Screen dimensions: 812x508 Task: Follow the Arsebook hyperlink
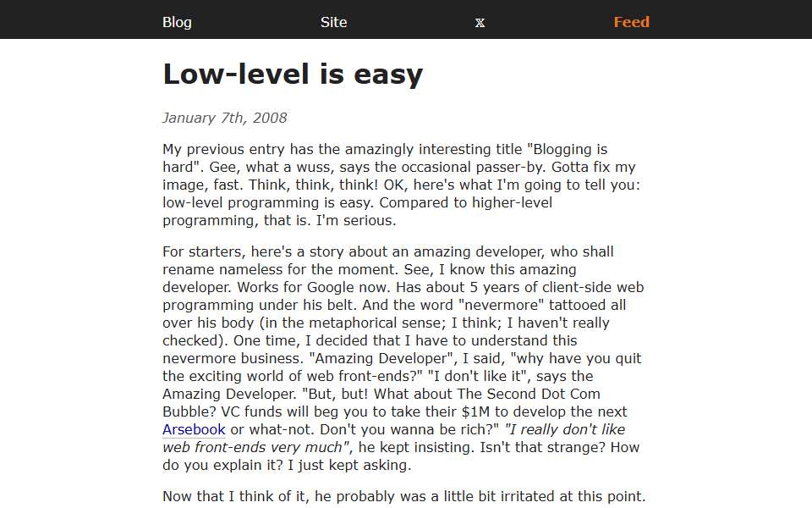[194, 430]
